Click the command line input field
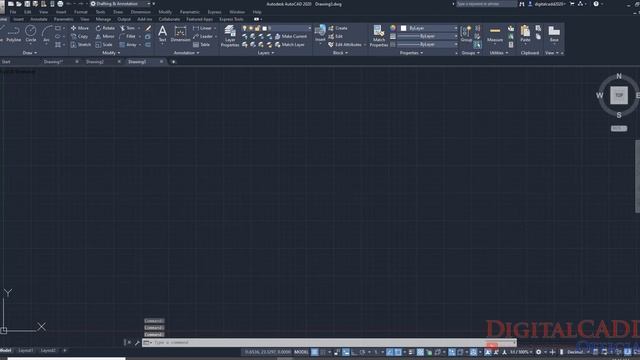This screenshot has width=640, height=360. 329,342
